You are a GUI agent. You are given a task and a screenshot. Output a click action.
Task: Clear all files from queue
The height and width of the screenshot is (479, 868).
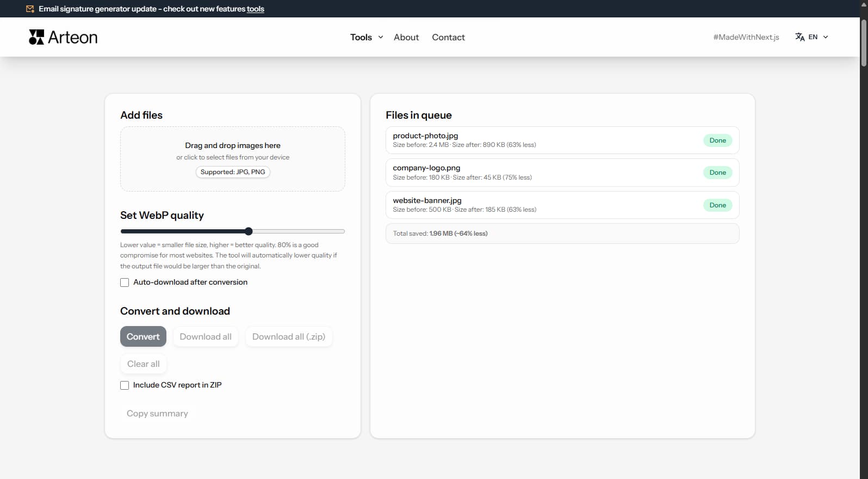[144, 364]
